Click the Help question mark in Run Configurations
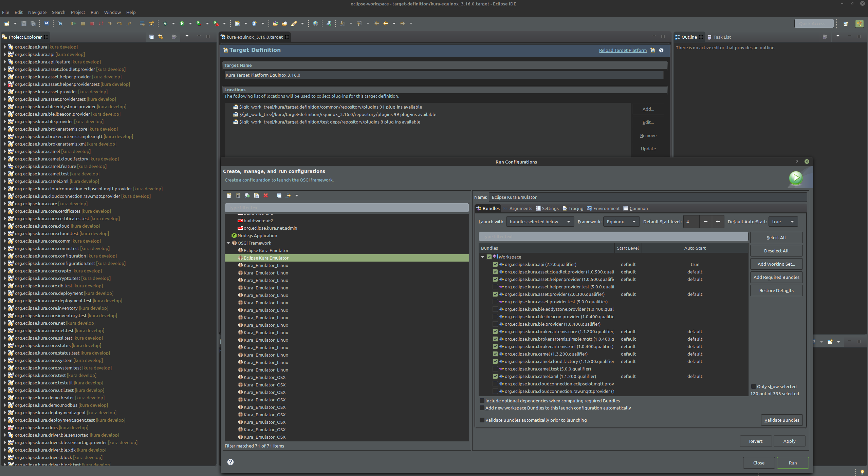Screen dimensions: 868x476 click(230, 462)
